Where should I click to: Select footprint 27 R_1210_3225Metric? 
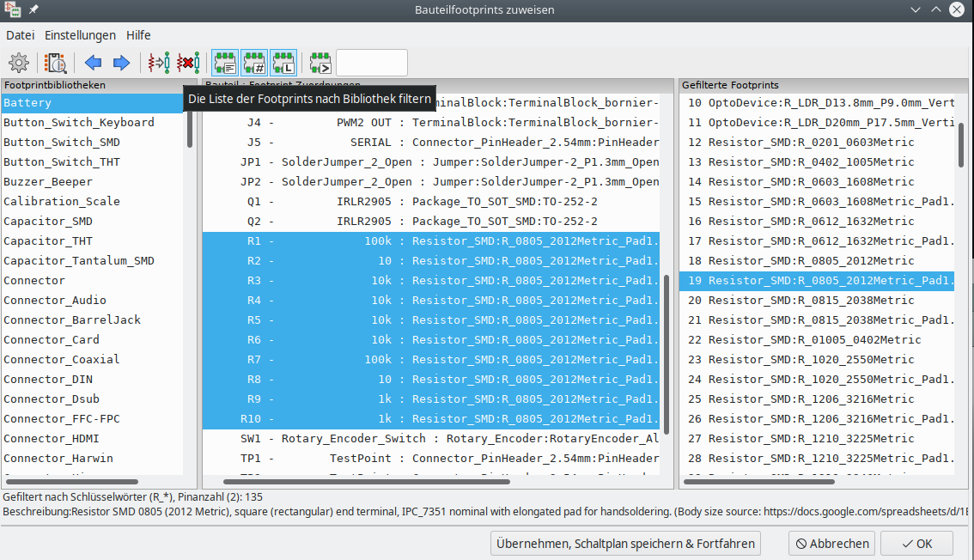pyautogui.click(x=817, y=439)
